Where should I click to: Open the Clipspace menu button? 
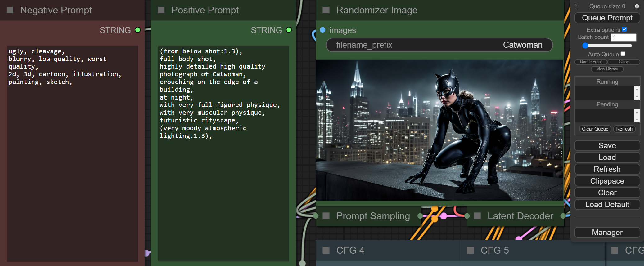click(x=607, y=181)
